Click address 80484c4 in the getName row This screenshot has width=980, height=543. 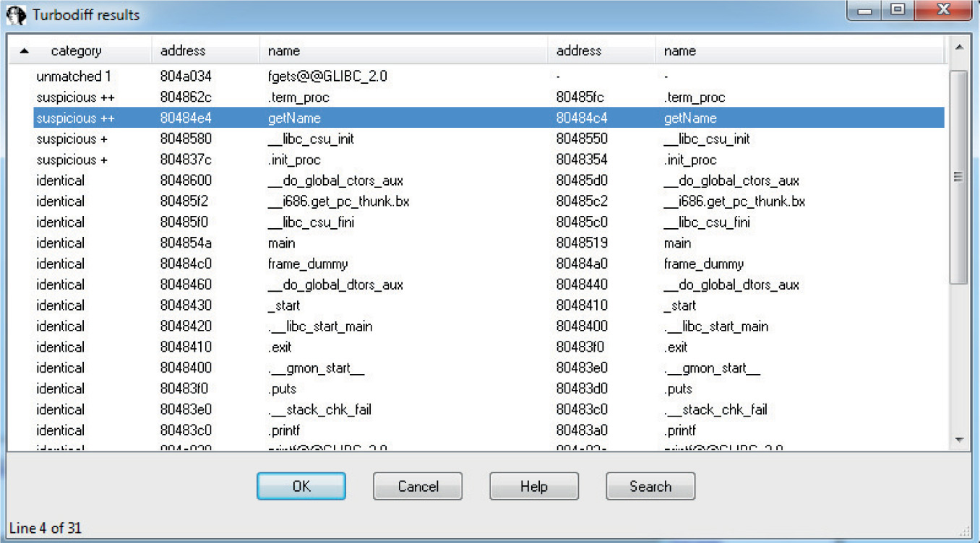582,118
